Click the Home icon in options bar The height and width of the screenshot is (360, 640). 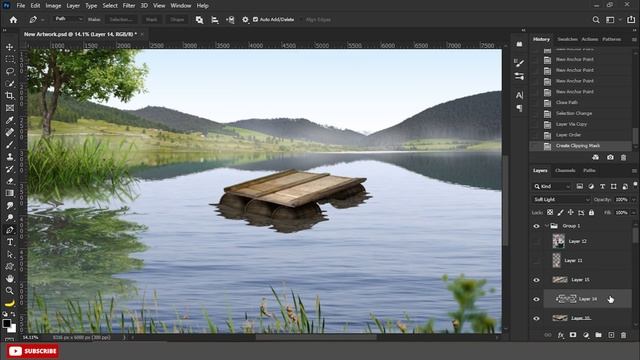13,20
